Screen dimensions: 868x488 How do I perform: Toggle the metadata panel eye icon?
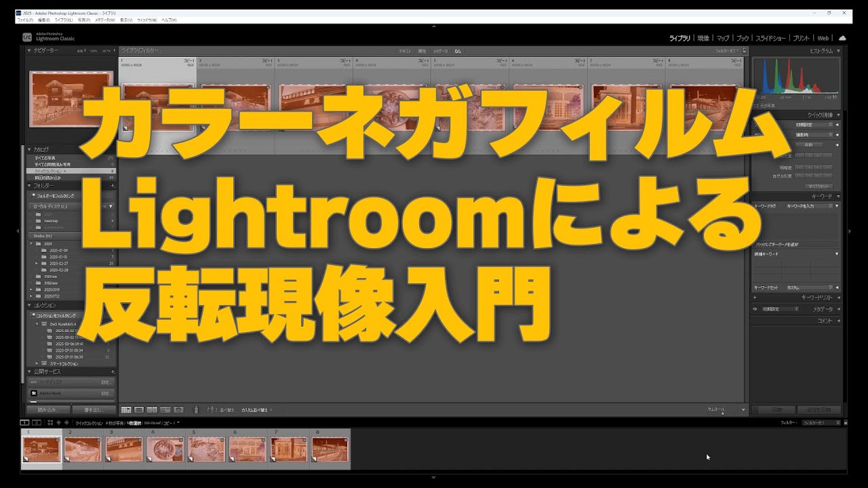click(755, 309)
